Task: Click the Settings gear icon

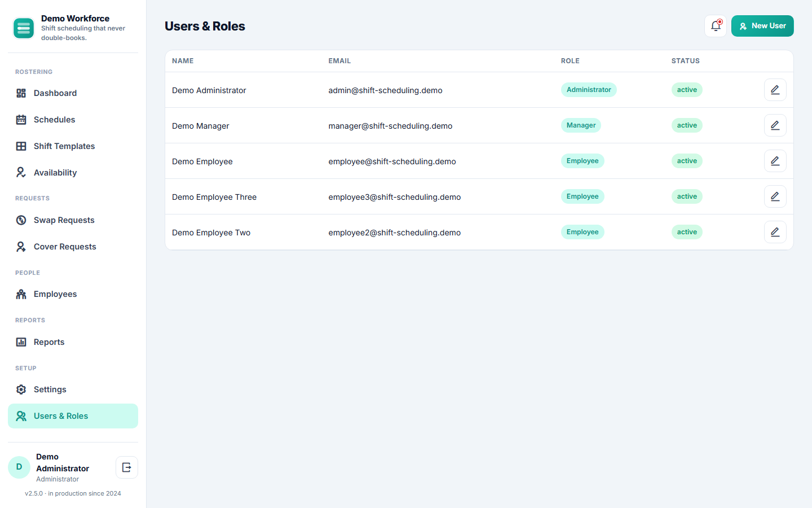Action: [x=21, y=389]
